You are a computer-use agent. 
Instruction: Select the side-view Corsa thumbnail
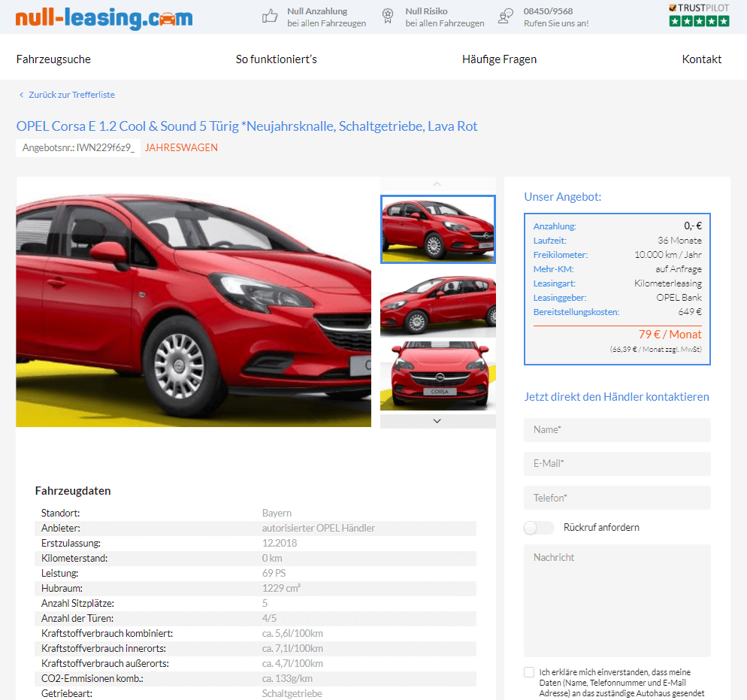click(x=438, y=303)
